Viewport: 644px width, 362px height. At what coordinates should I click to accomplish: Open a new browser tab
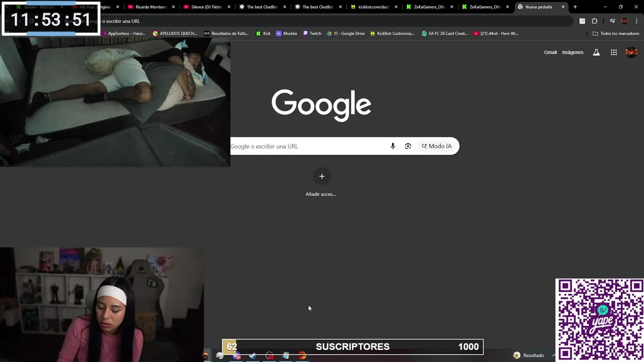pyautogui.click(x=575, y=7)
